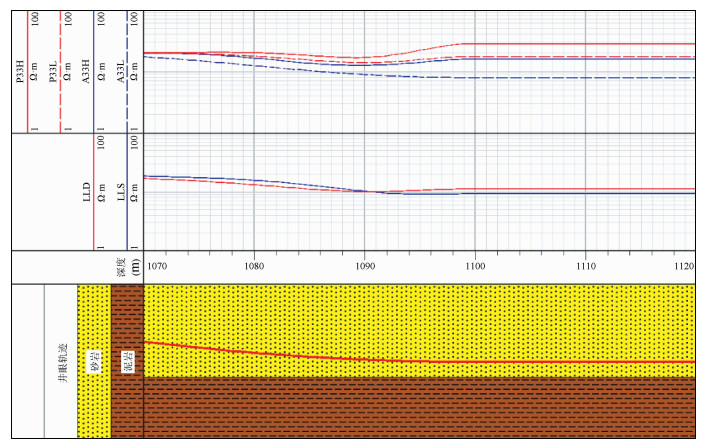Select the yellow 砂岩 sandstone legend swatch
708x446 pixels.
point(94,361)
